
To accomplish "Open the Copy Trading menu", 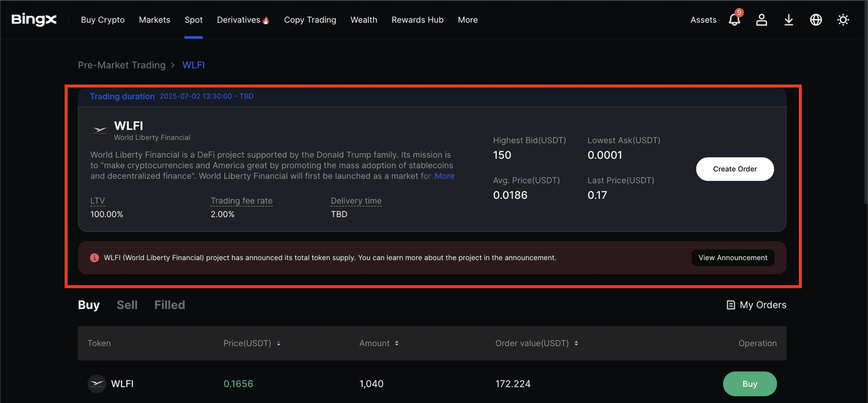I will 310,20.
